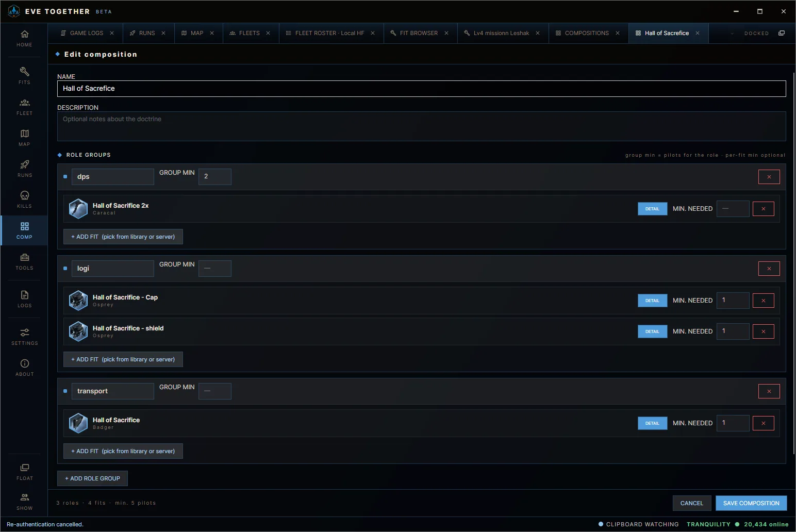Close the Lv4 missionn Leshak tab
This screenshot has height=532, width=796.
click(x=538, y=33)
